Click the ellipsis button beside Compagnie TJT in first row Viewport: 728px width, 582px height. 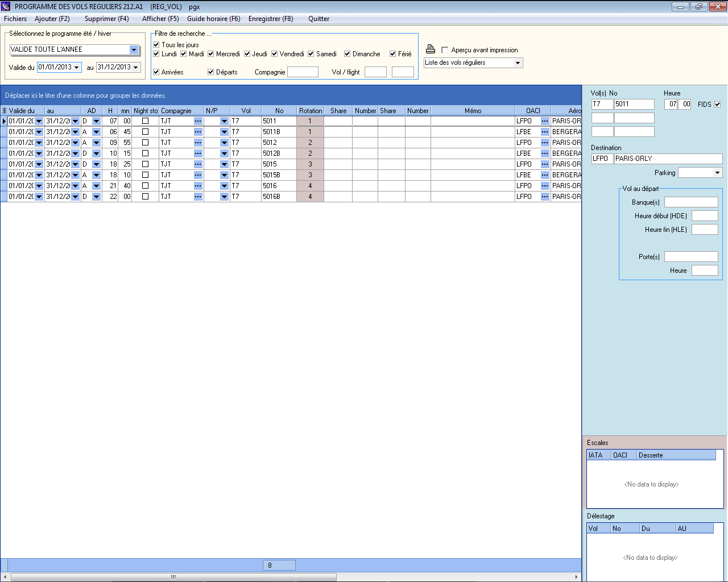198,121
